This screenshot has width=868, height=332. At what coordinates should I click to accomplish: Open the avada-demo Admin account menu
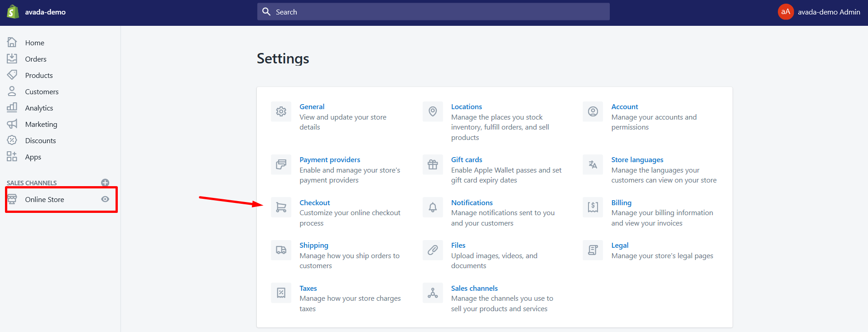819,12
